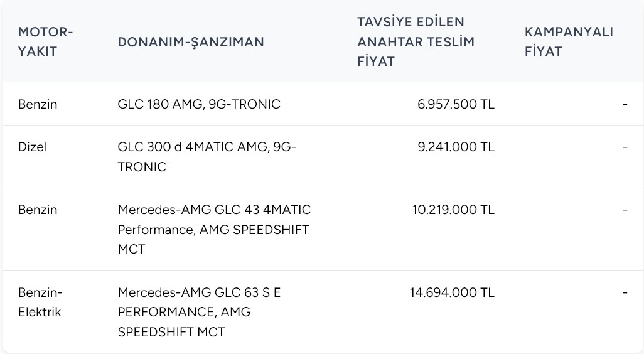Click Mercedes-AMG GLC 63 S E PERFORMANCE entry
644x354 pixels.
pyautogui.click(x=199, y=312)
